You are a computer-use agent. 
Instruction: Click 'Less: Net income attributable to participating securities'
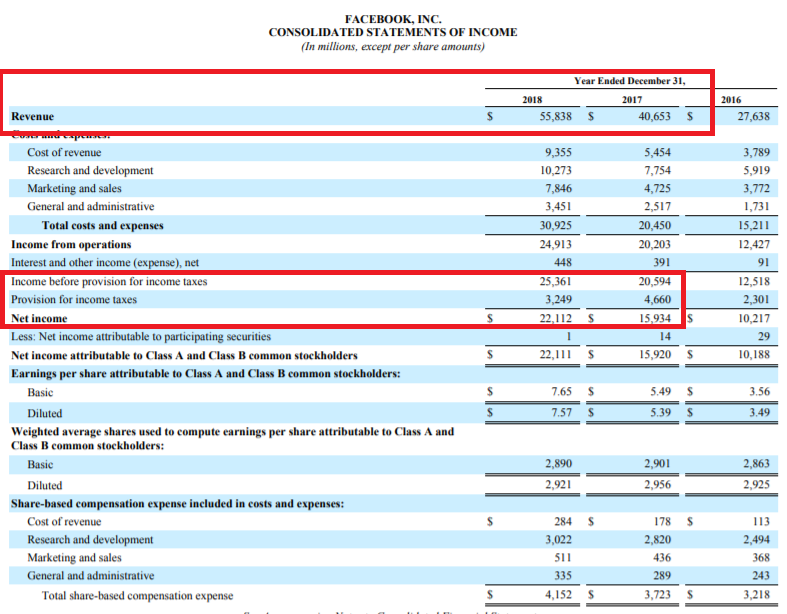(141, 337)
